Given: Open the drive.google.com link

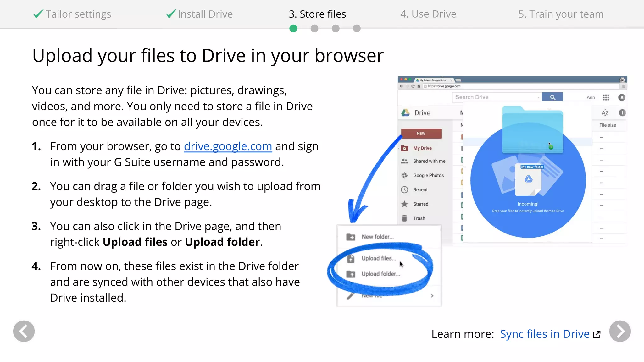Looking at the screenshot, I should point(228,146).
